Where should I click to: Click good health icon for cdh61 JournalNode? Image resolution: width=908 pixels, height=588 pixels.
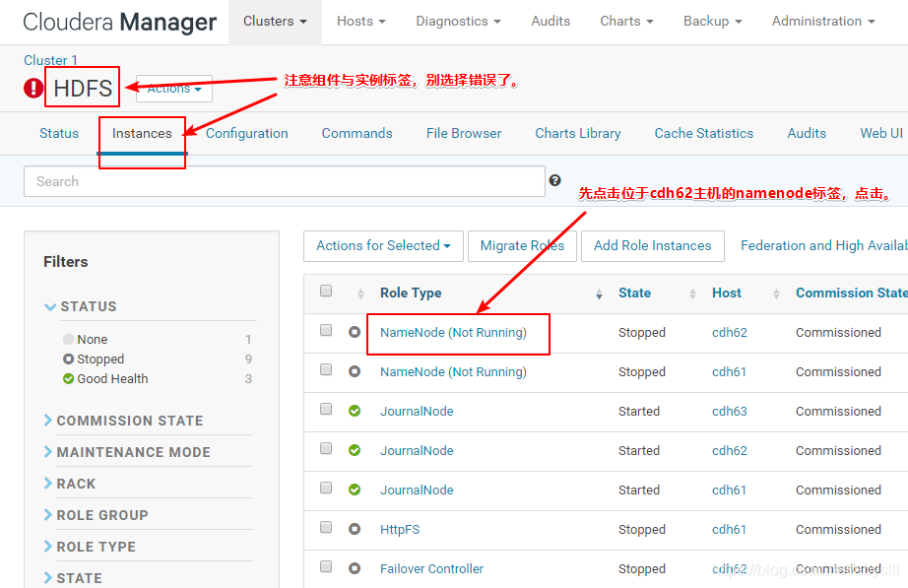click(x=355, y=490)
